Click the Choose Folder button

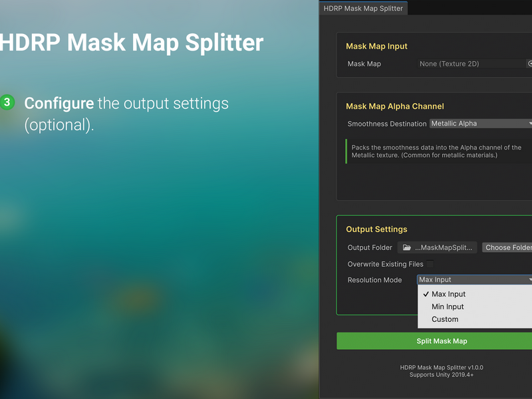point(507,247)
